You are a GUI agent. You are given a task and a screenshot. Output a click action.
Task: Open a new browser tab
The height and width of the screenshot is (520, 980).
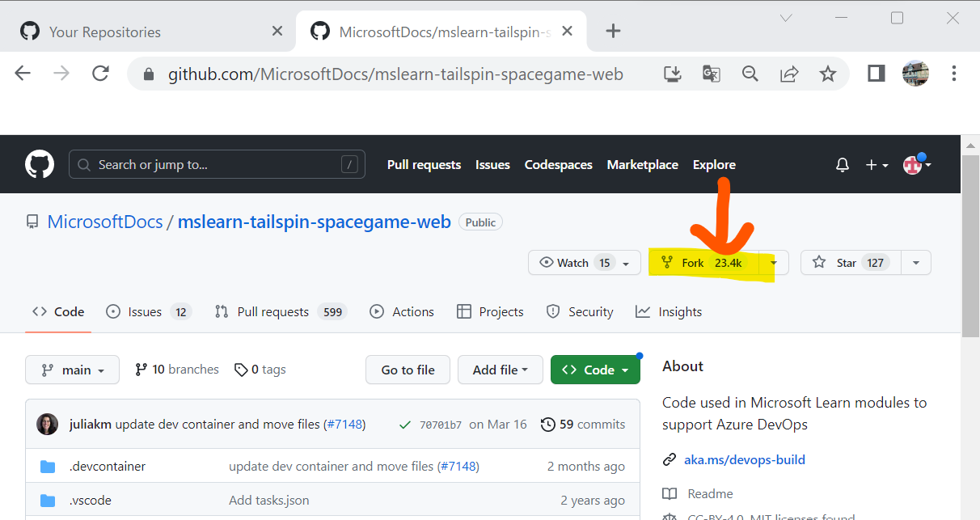pyautogui.click(x=614, y=31)
